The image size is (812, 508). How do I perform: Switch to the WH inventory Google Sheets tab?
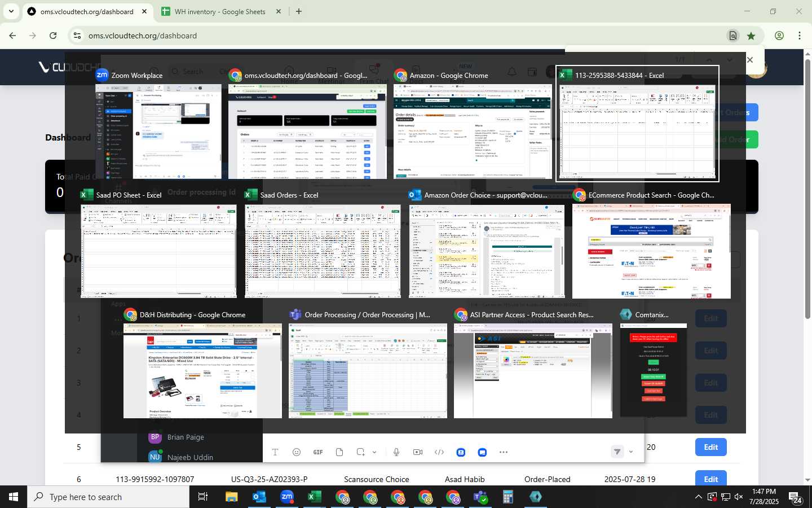click(x=220, y=11)
